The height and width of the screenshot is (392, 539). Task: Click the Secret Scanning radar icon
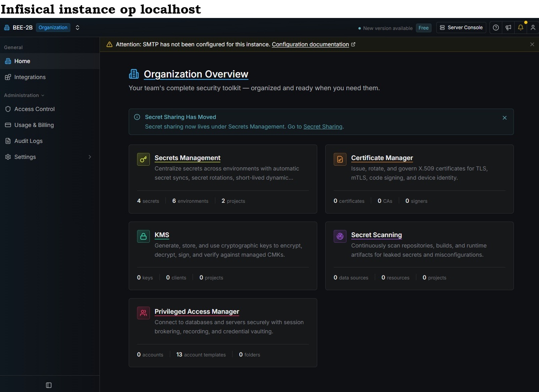pos(340,236)
